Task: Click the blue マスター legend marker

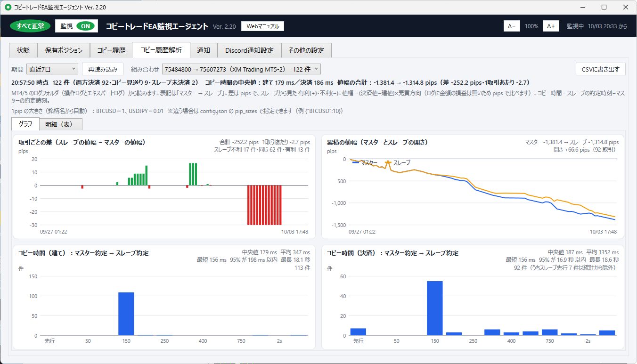Action: [x=356, y=162]
